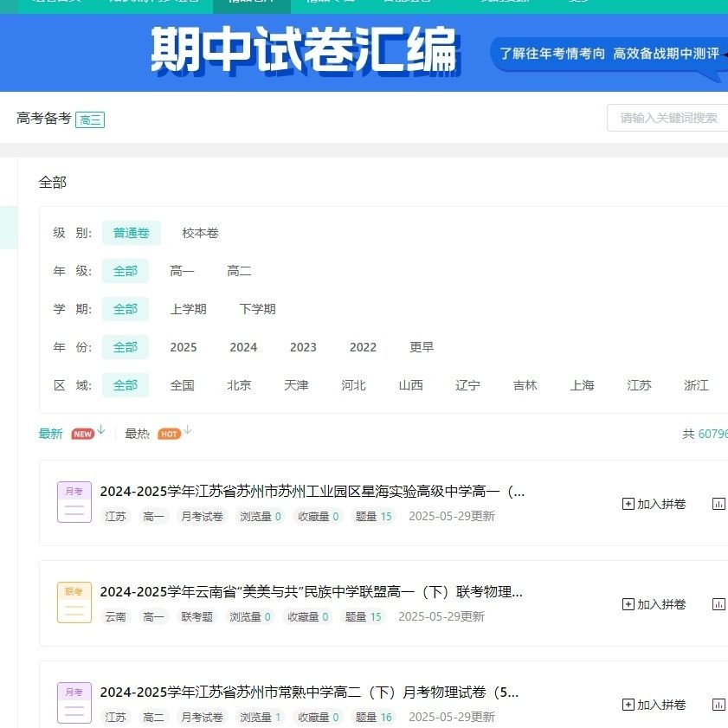728x728 pixels.
Task: Select 全部 in 年级 row
Action: click(x=126, y=271)
